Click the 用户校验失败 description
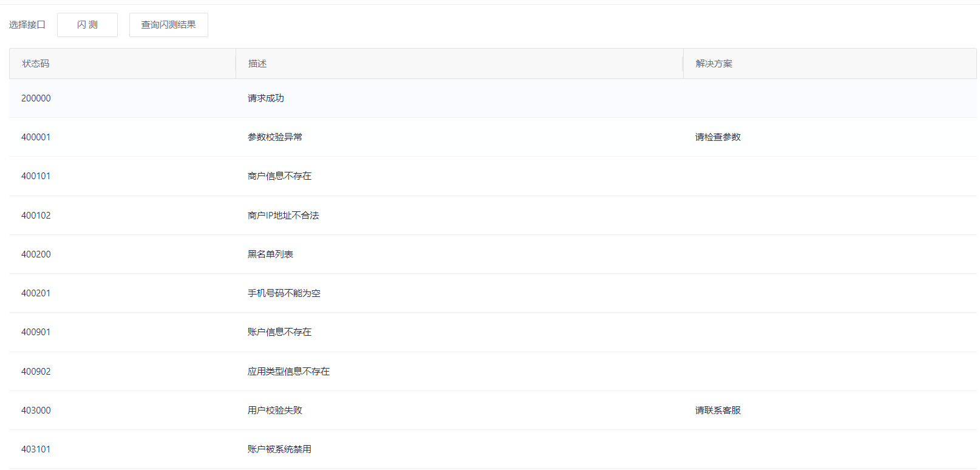The image size is (980, 470). tap(275, 410)
